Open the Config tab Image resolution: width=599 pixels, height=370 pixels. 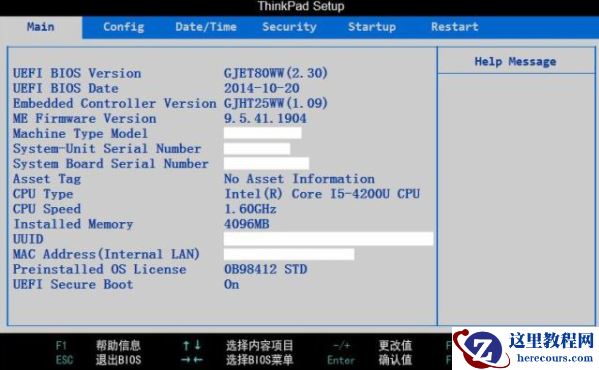(x=123, y=27)
